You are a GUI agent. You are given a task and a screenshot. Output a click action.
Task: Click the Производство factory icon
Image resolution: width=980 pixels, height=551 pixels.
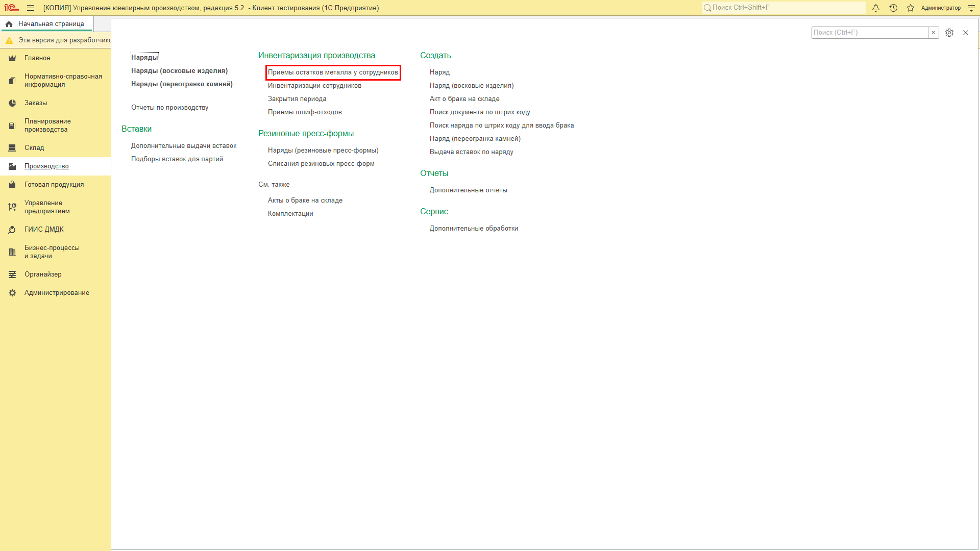pos(12,166)
